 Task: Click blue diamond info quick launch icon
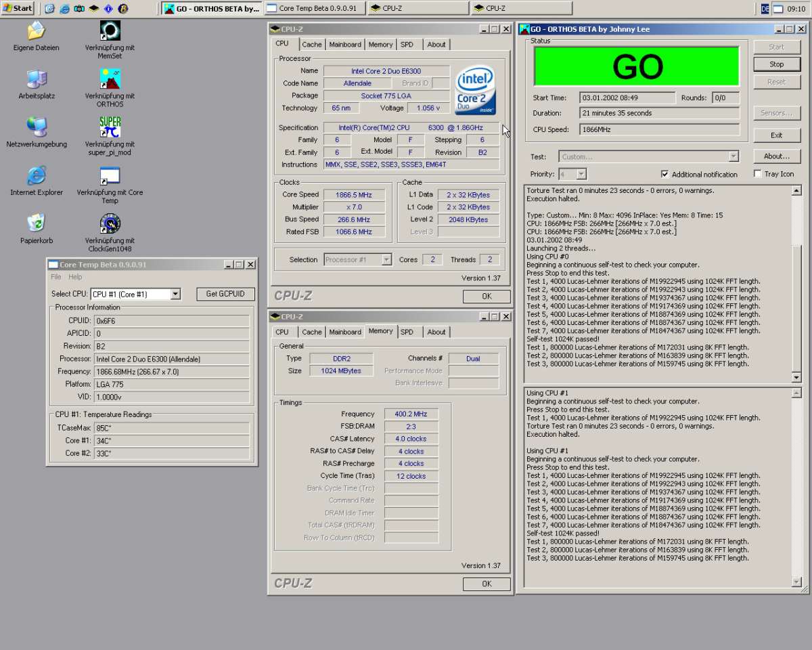(x=108, y=9)
